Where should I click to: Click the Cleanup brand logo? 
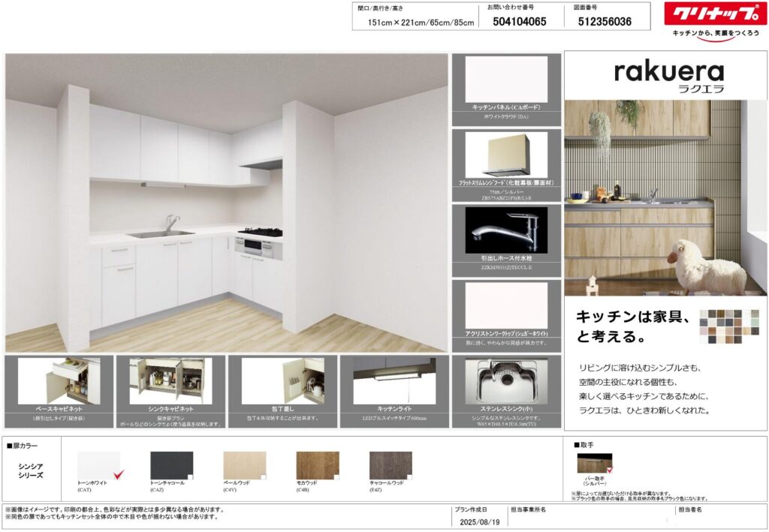coord(715,14)
